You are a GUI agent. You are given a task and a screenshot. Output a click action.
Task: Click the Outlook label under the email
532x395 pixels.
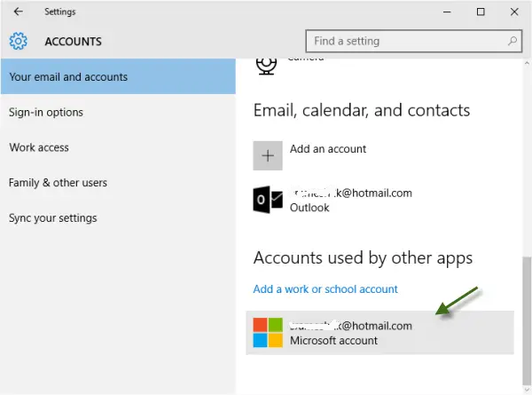click(309, 208)
